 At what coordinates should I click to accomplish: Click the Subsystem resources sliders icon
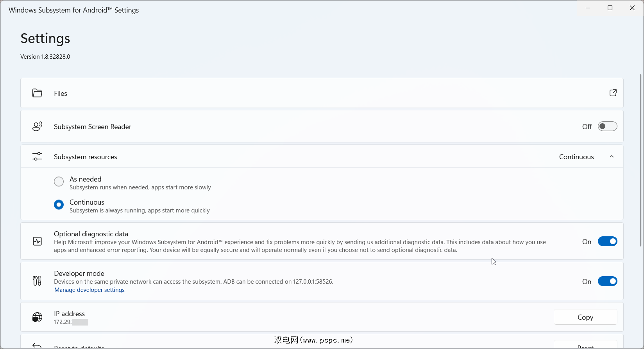click(37, 157)
